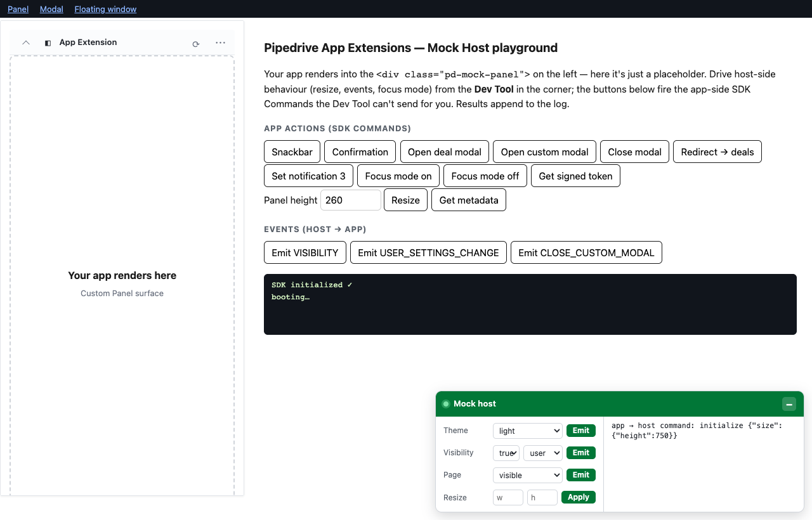Screen dimensions: 812x520
Task: Click the 'SDK initialized ✓' log line
Action: (311, 285)
